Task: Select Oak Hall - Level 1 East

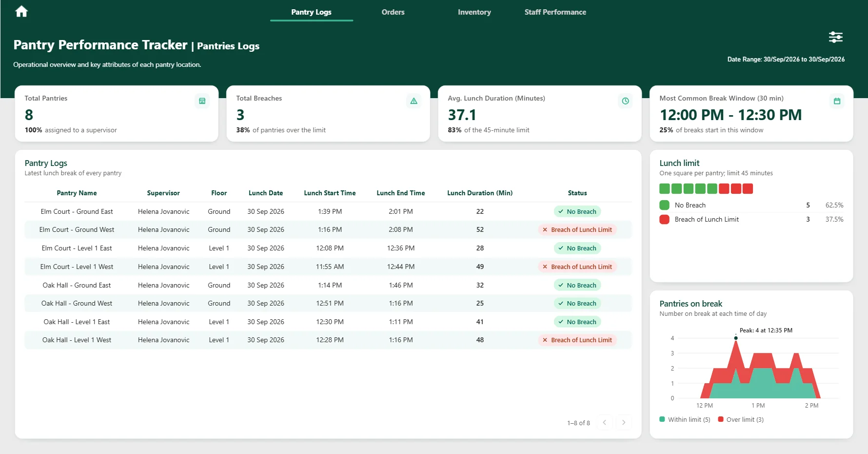Action: 328,322
